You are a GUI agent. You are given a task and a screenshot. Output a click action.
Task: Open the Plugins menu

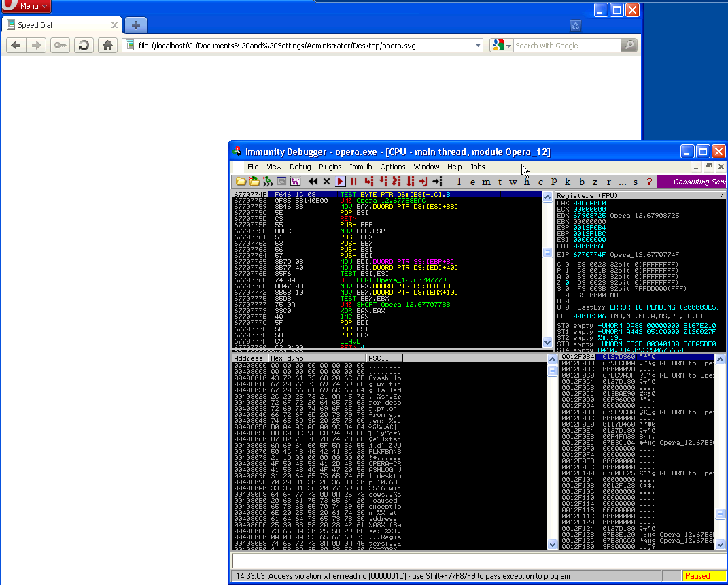[330, 167]
